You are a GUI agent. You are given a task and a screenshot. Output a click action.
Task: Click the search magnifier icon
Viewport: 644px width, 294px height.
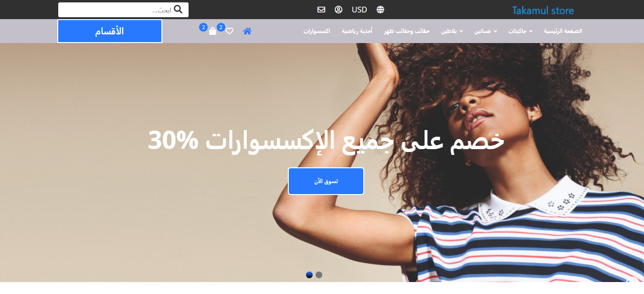pyautogui.click(x=178, y=10)
